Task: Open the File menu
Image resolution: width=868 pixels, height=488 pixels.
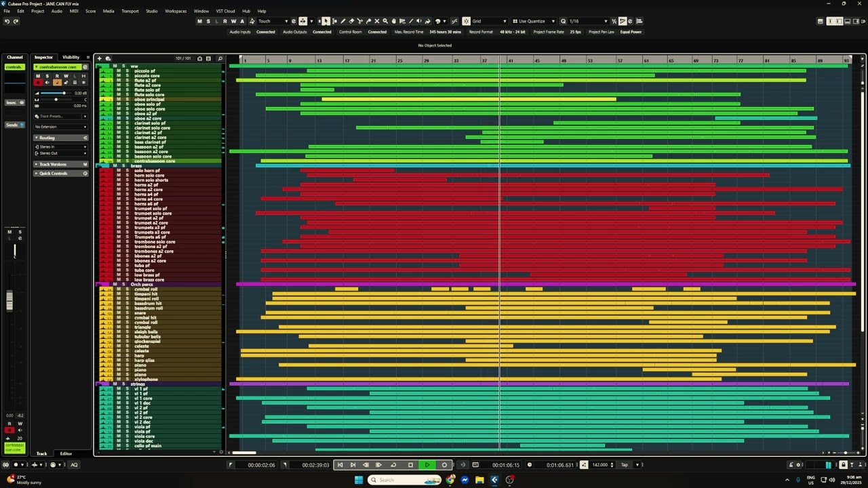Action: [x=7, y=11]
